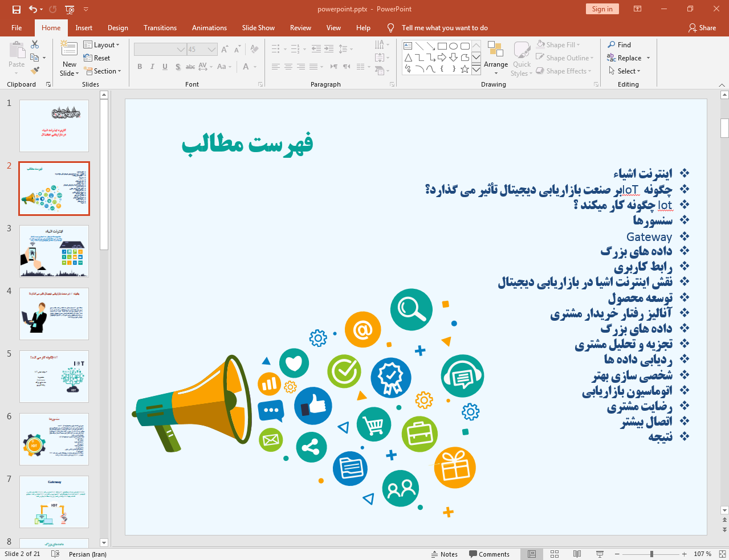
Task: Click the Sign in button
Action: click(x=602, y=9)
